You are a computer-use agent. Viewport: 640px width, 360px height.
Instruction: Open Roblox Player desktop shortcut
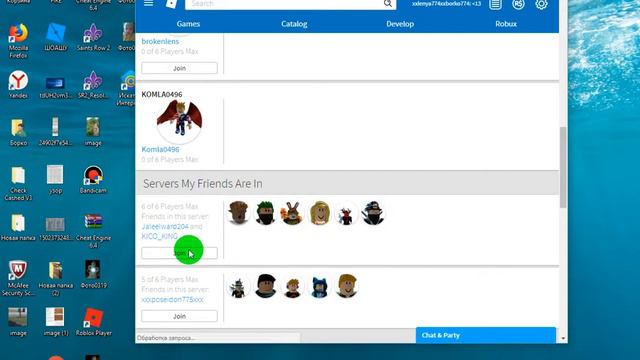(x=93, y=322)
